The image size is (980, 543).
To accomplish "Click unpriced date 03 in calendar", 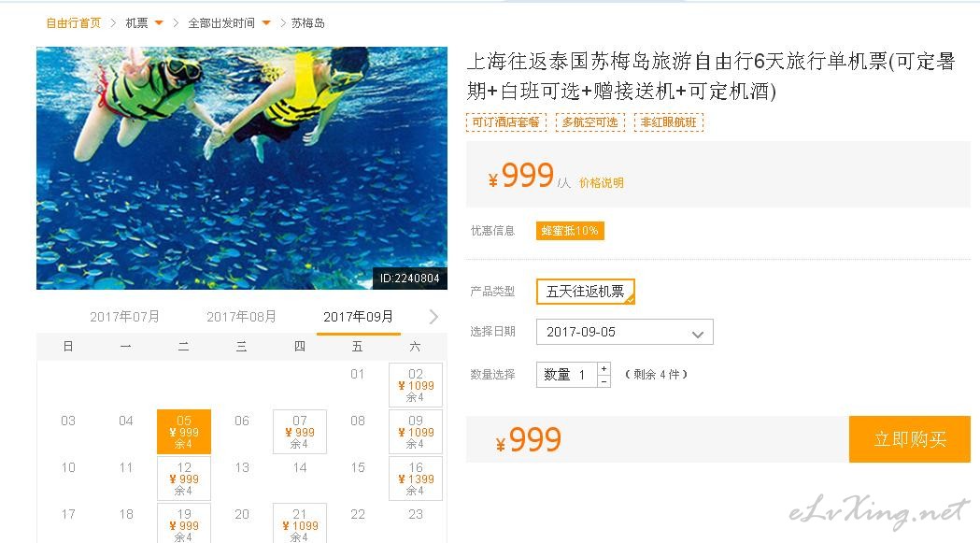I will coord(68,421).
